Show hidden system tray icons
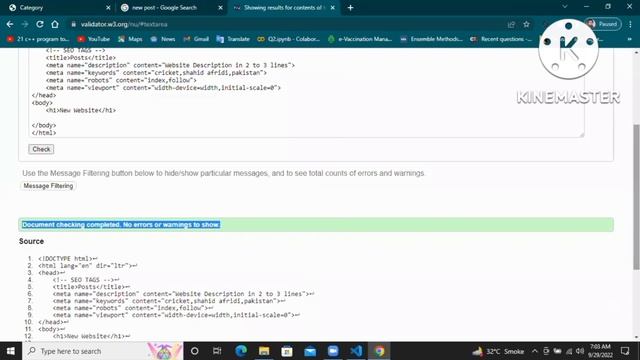The height and width of the screenshot is (360, 640). 535,351
